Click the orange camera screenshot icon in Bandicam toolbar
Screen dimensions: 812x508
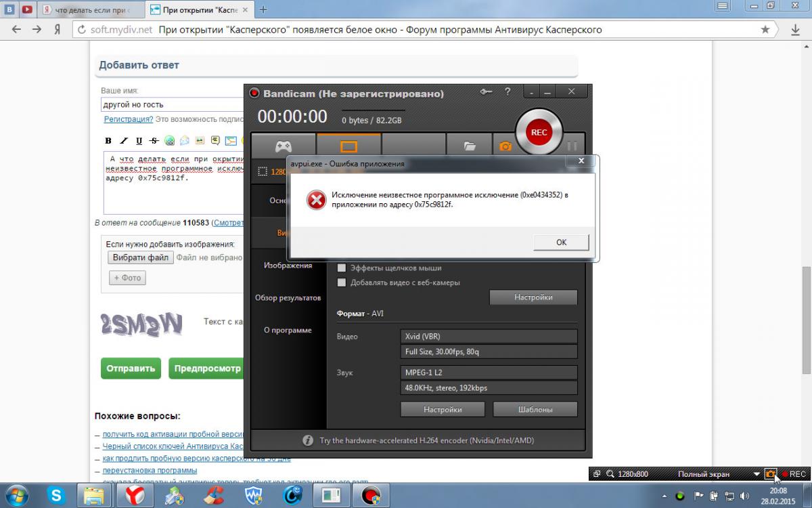[x=505, y=146]
